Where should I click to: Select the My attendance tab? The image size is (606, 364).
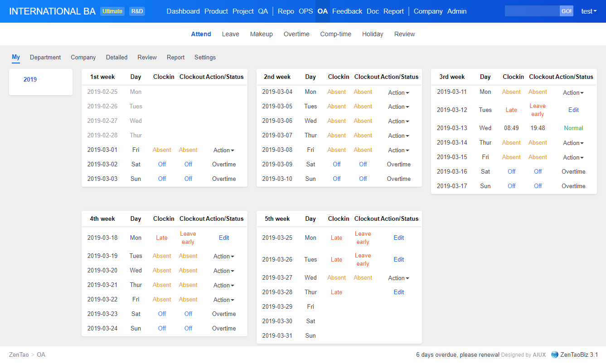click(x=16, y=57)
